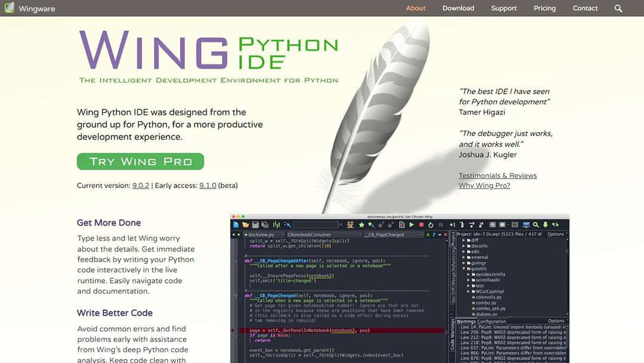Click the 'Get More Done' heading
This screenshot has height=363, width=644.
[109, 223]
